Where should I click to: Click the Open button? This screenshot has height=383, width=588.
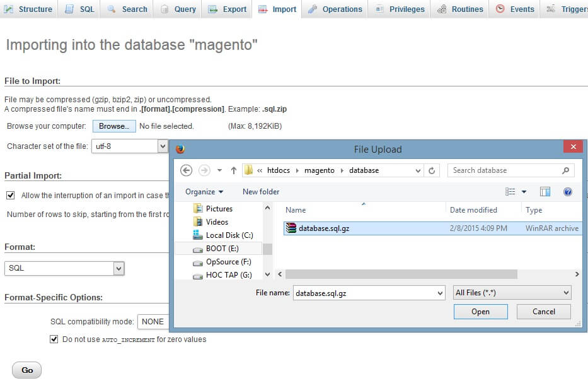(x=480, y=312)
